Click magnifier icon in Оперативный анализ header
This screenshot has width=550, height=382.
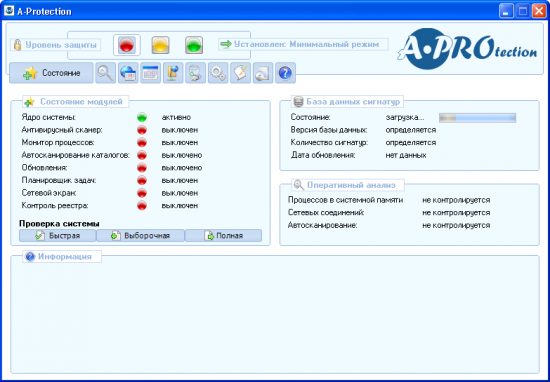click(x=299, y=185)
